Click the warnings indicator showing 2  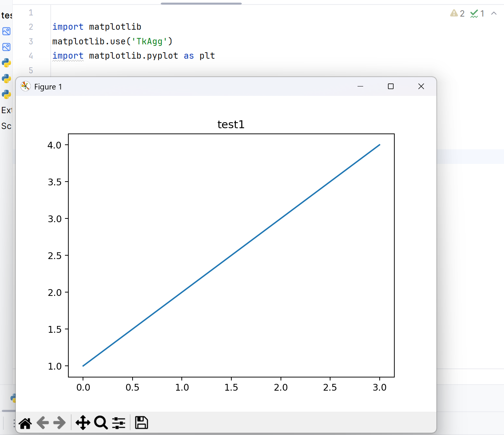(x=457, y=14)
